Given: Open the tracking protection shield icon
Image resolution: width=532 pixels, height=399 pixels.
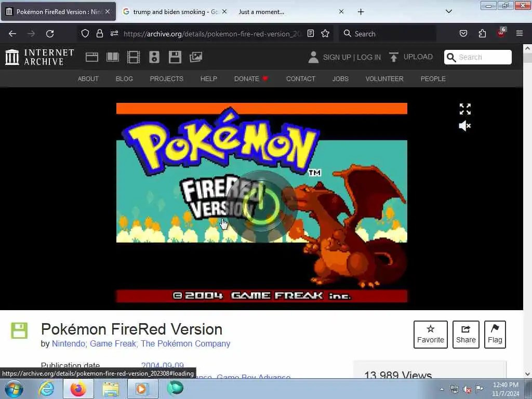Looking at the screenshot, I should coord(85,33).
